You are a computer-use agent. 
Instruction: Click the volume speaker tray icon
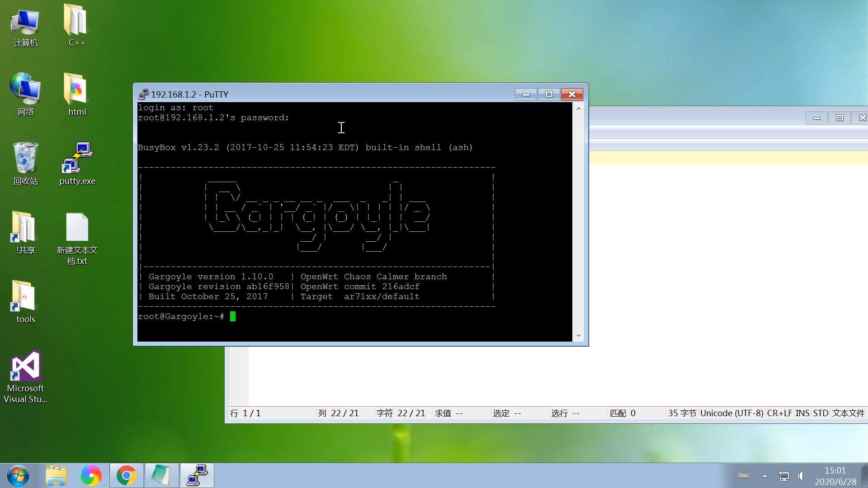[x=801, y=476]
